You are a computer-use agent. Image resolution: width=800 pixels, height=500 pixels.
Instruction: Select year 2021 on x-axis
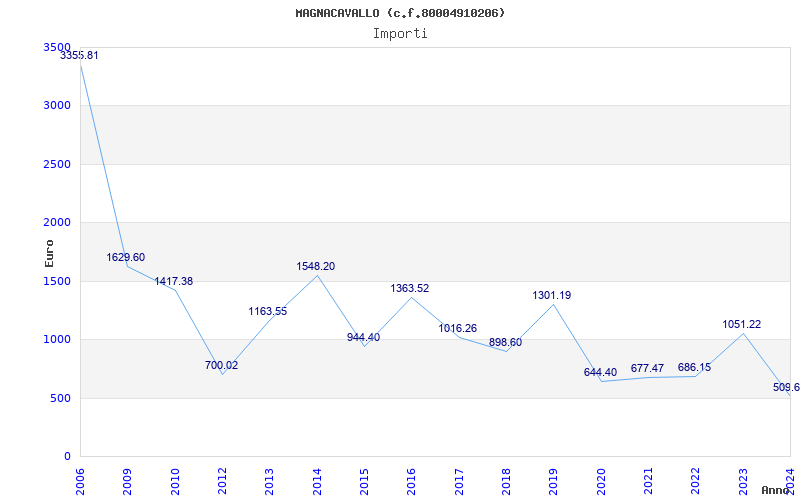point(648,480)
